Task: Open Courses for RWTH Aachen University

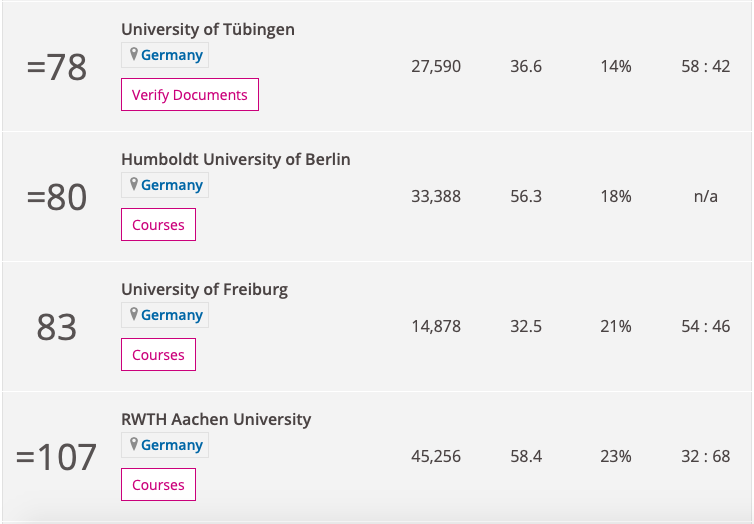Action: click(158, 485)
